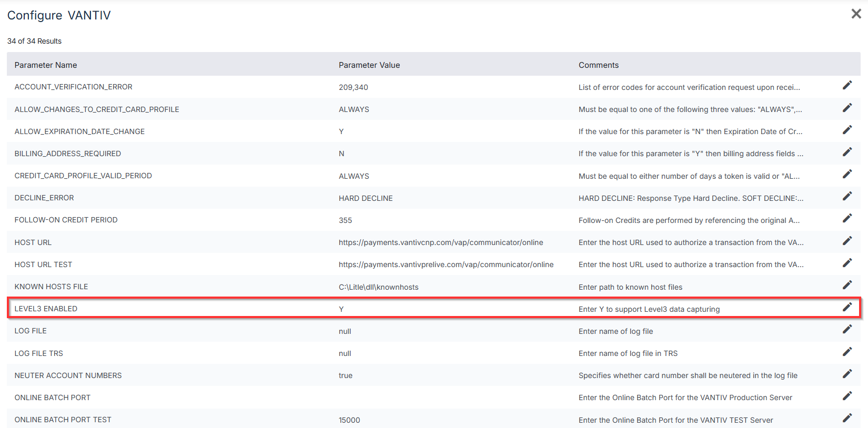Select the ONLINE BATCH PORT TEST parameter name
Viewport: 868px width, 428px height.
63,420
